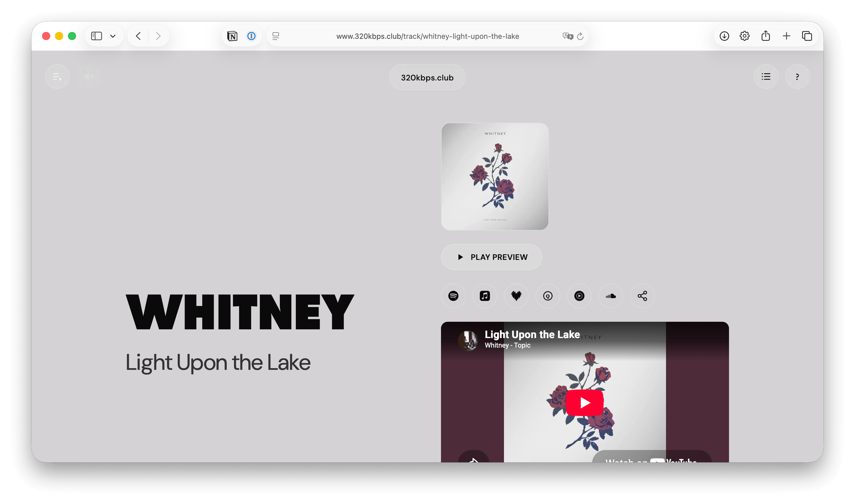
Task: Open the Notion web clipper extension
Action: (232, 36)
